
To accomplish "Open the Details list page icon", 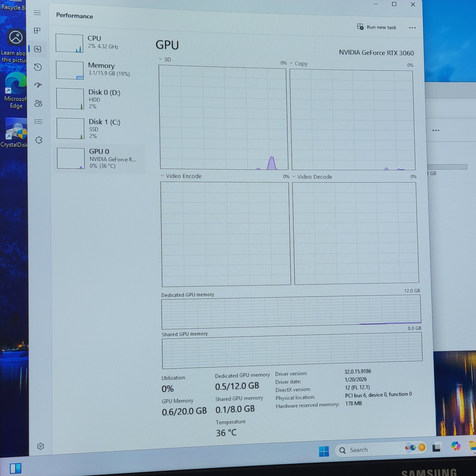I will [x=38, y=122].
